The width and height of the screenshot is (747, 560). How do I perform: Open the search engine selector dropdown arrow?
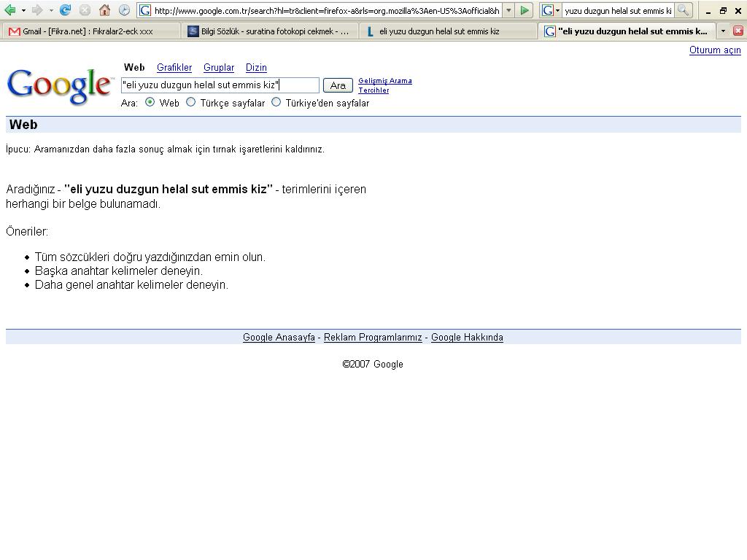[x=558, y=10]
